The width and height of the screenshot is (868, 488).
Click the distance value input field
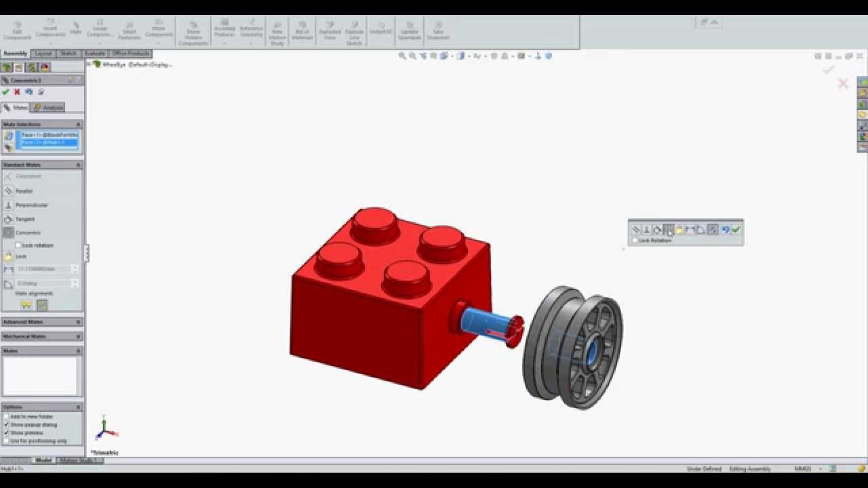click(x=43, y=269)
